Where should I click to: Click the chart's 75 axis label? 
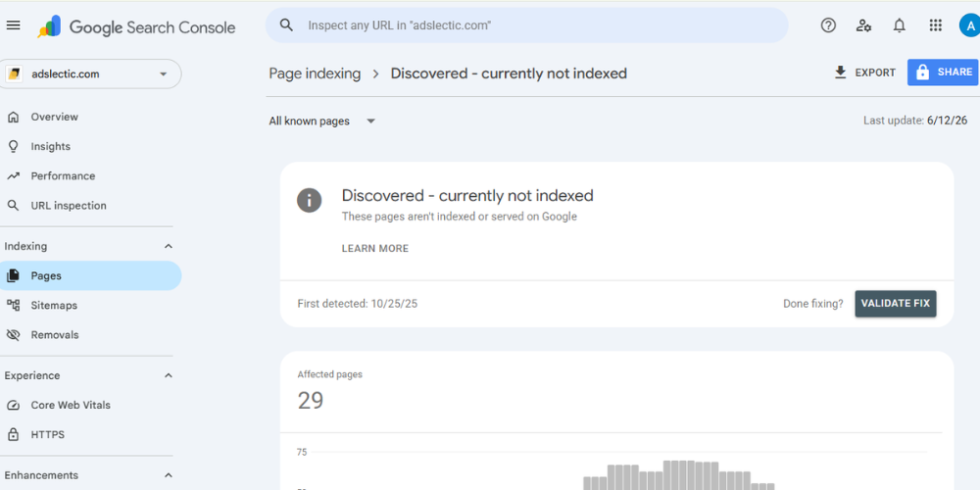click(302, 452)
